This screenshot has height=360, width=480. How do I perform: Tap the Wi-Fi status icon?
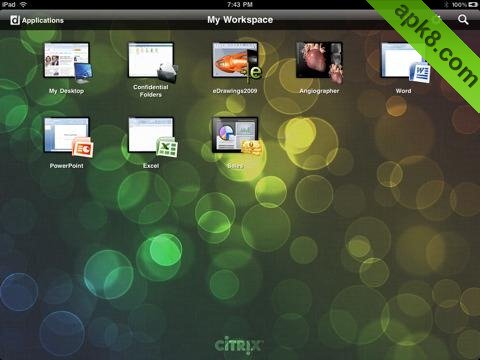pos(23,4)
